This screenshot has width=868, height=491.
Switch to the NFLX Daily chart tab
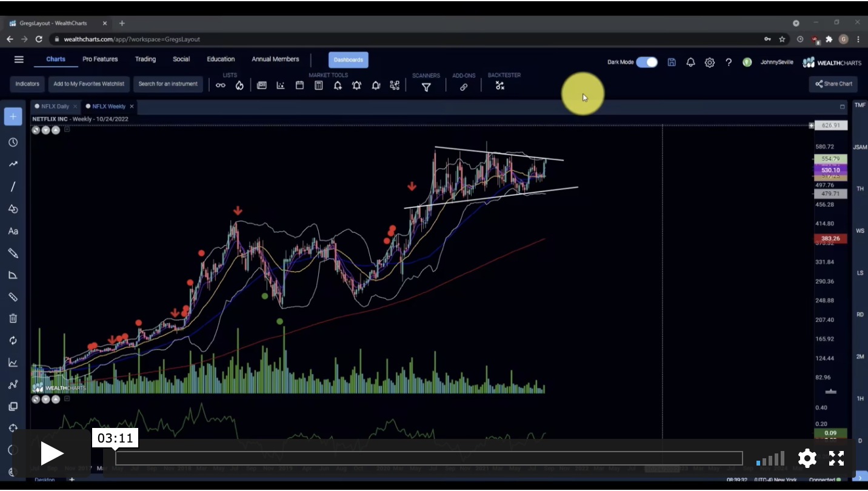pyautogui.click(x=55, y=106)
